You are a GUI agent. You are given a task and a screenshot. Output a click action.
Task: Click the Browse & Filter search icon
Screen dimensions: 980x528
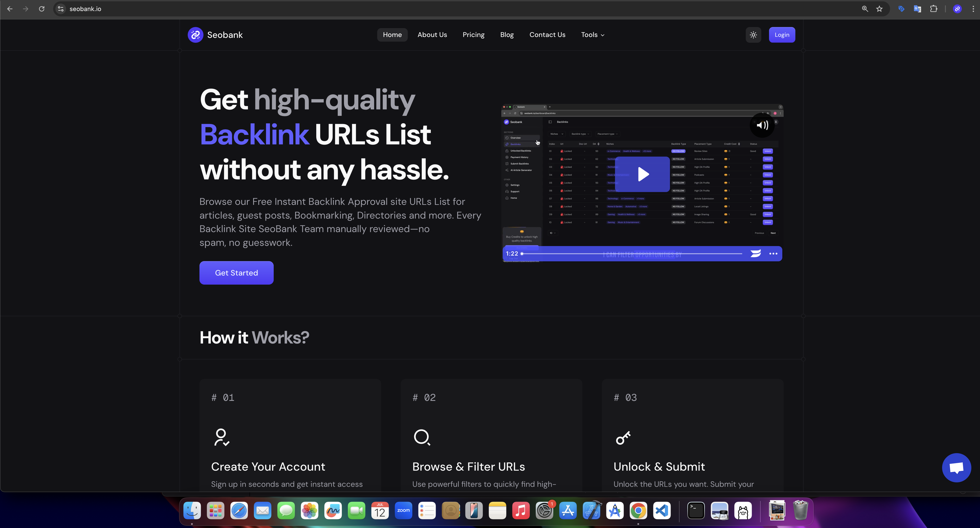[x=422, y=438]
